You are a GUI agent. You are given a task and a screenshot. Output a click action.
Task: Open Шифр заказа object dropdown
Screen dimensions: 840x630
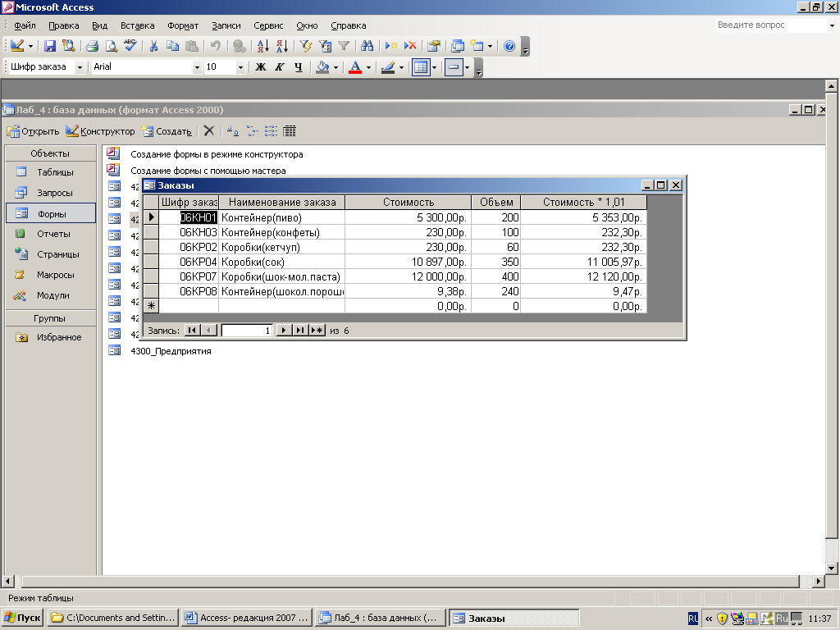(80, 67)
